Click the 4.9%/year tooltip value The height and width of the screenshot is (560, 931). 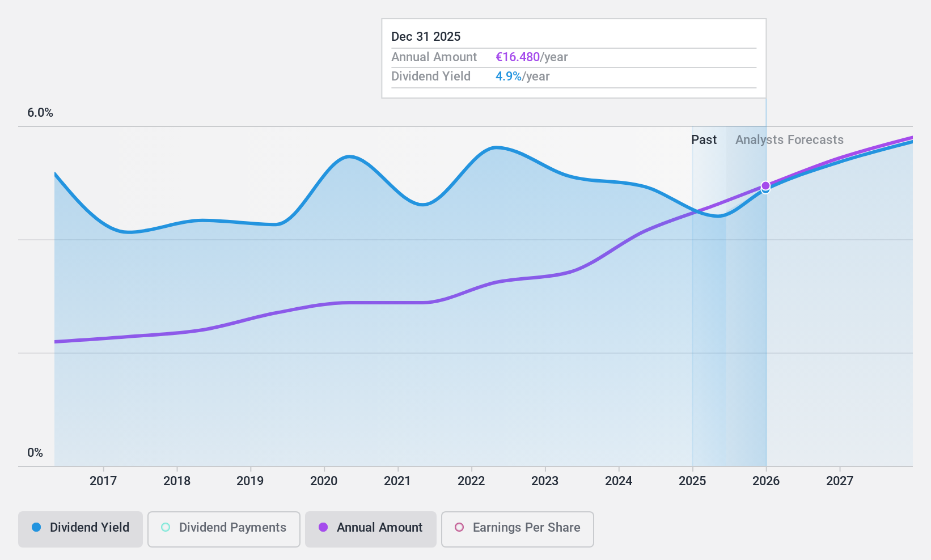pos(523,77)
